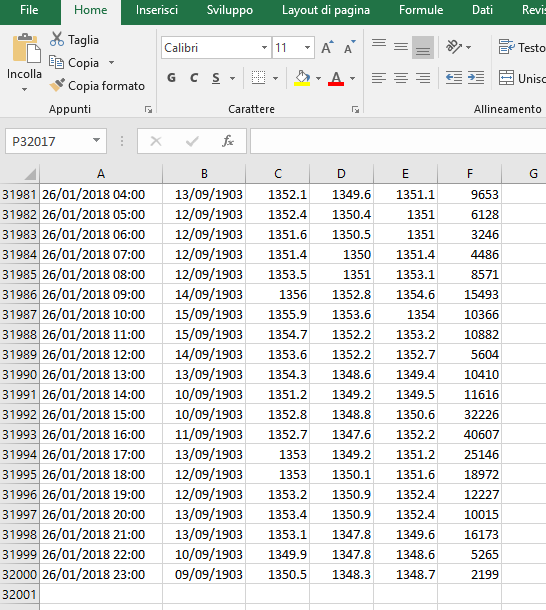The height and width of the screenshot is (610, 546).
Task: Expand font size dropdown
Action: pos(307,47)
